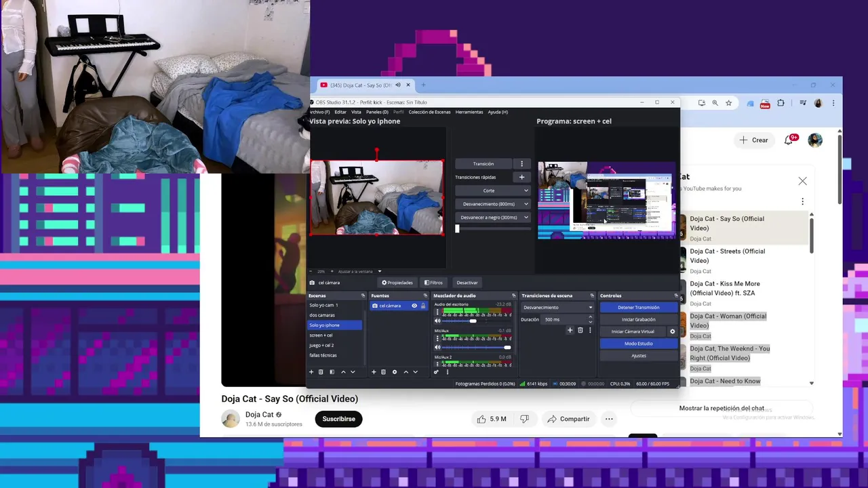868x488 pixels.
Task: Click Detener Transmisión button
Action: (638, 307)
